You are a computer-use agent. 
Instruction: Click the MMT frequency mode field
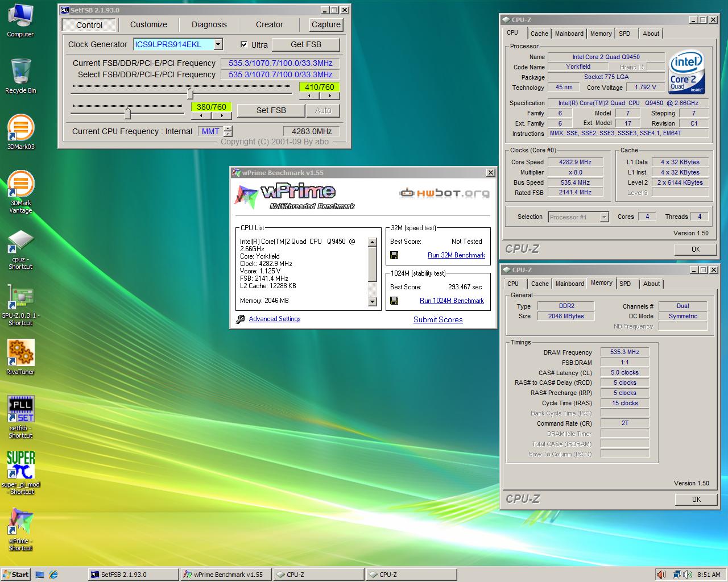(x=210, y=131)
